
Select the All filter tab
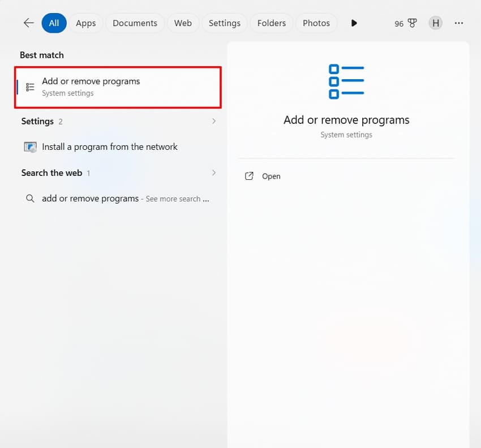click(x=54, y=23)
